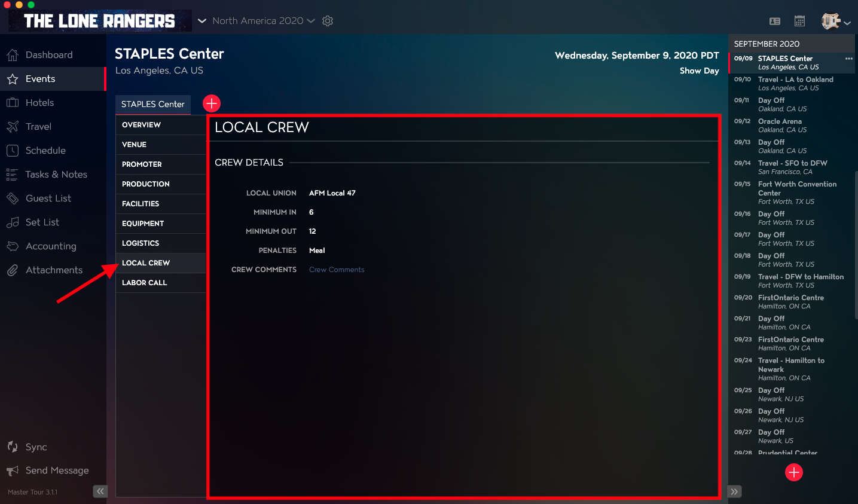This screenshot has height=504, width=858.
Task: Click the Sync icon in sidebar
Action: click(13, 447)
